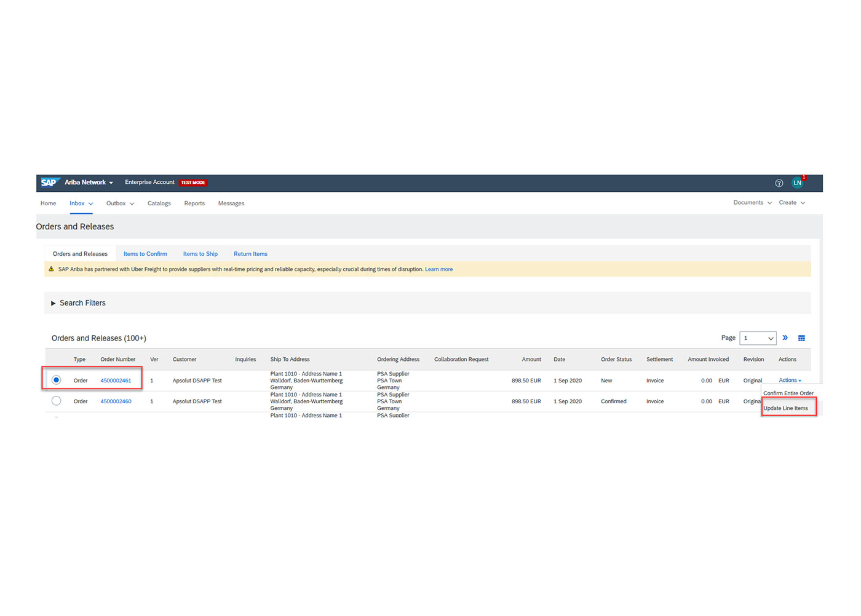Select the radio button for order 4500002461
Viewport: 861px width, 616px height.
pyautogui.click(x=56, y=380)
